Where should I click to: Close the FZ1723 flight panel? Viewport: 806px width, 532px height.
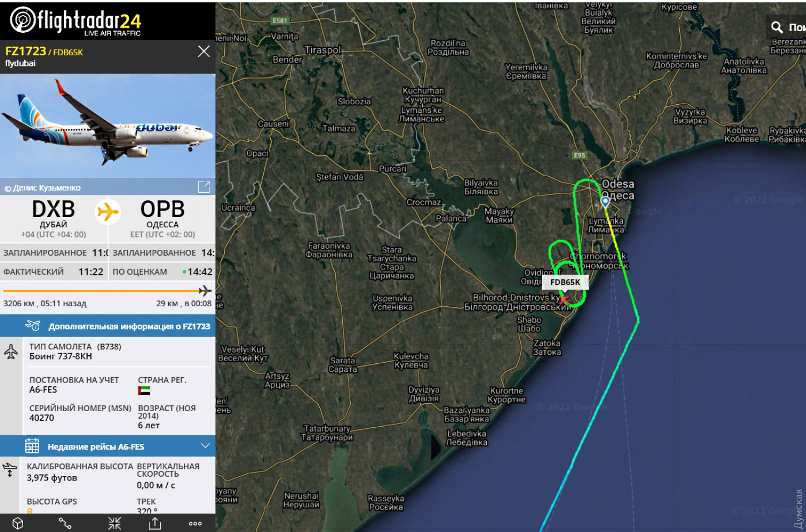204,51
